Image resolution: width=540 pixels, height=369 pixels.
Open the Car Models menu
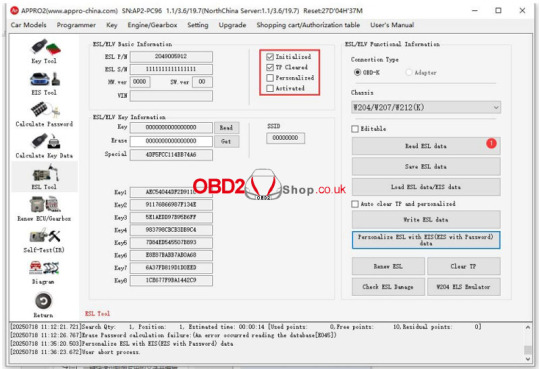pyautogui.click(x=28, y=25)
